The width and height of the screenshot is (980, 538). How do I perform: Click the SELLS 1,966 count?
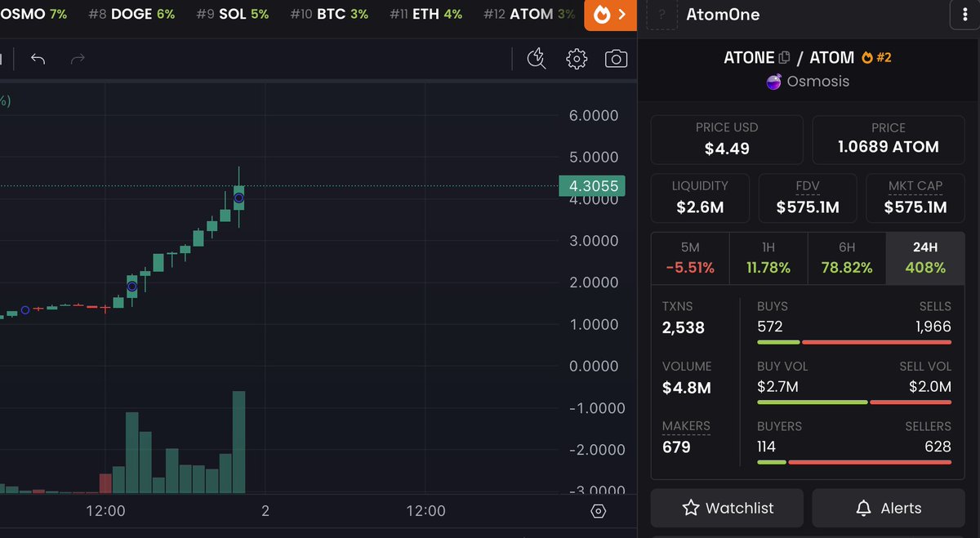click(x=933, y=327)
